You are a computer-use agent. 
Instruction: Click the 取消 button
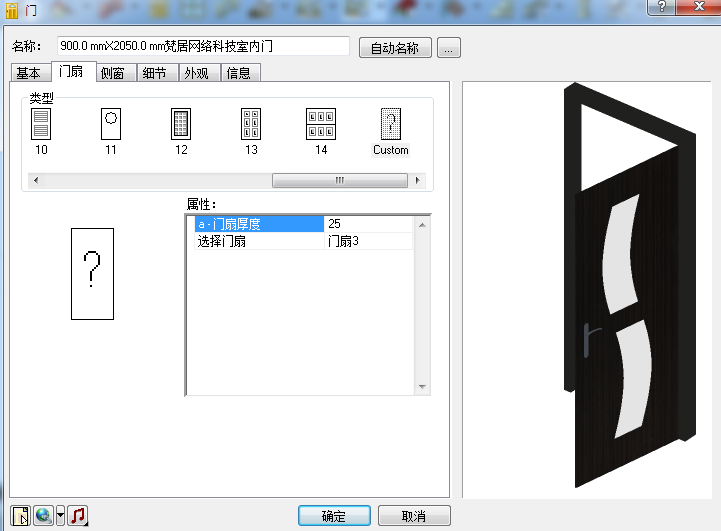point(414,516)
